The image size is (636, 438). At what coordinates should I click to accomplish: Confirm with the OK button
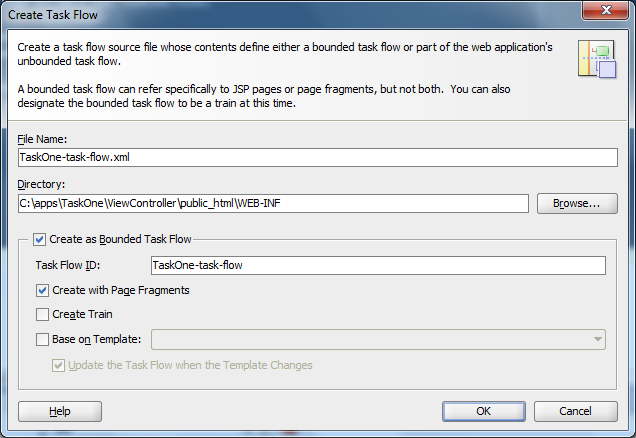tap(483, 411)
